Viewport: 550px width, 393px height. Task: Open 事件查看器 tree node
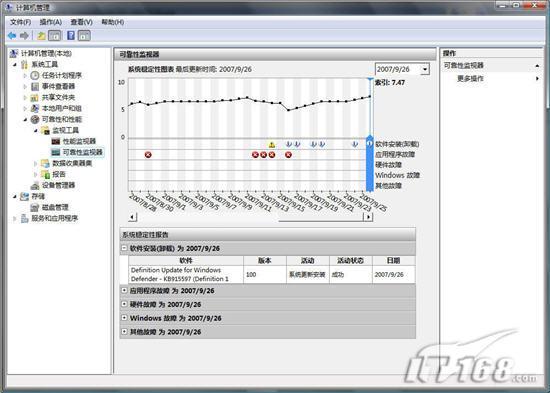pos(58,86)
